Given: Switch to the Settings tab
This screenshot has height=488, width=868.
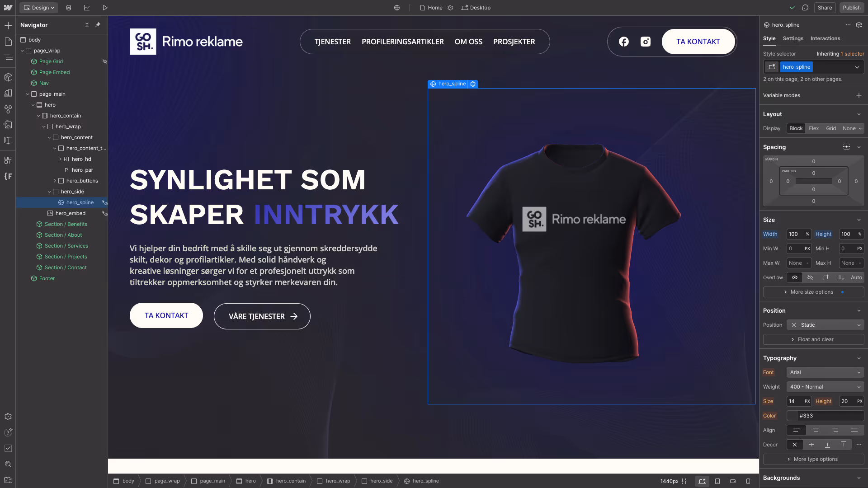Looking at the screenshot, I should click(793, 38).
